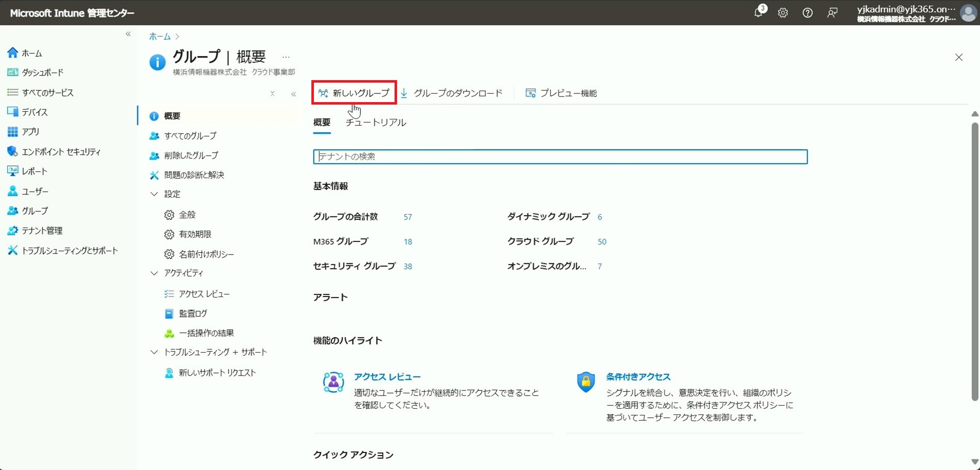Open 問題の診断と解決 menu item
The height and width of the screenshot is (470, 980).
(194, 175)
